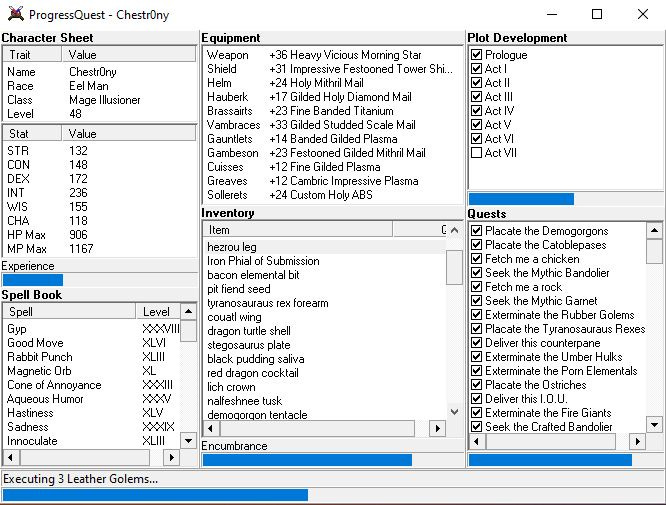Toggle the Seek the Mythic Garnet checkbox

point(477,301)
